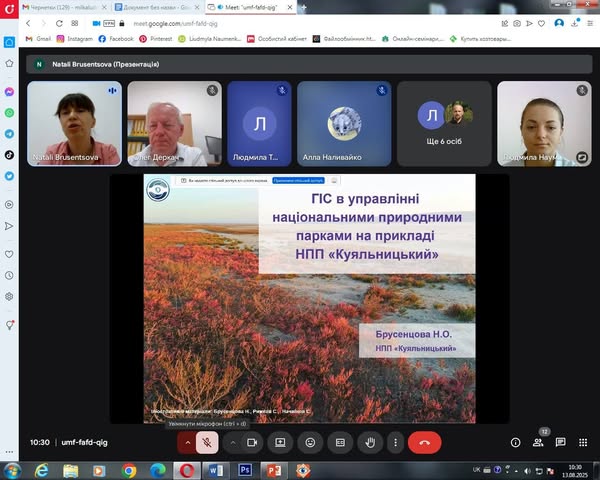Switch to the Gmail Чернетки tab
600x480 pixels.
(64, 7)
